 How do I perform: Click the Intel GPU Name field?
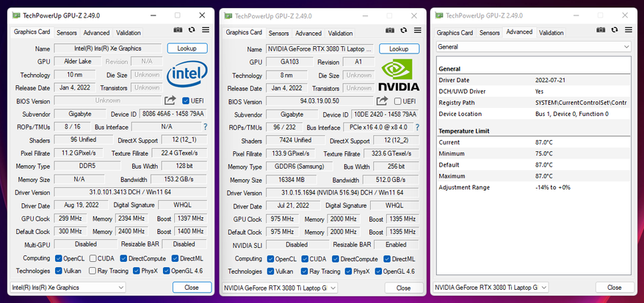[108, 48]
